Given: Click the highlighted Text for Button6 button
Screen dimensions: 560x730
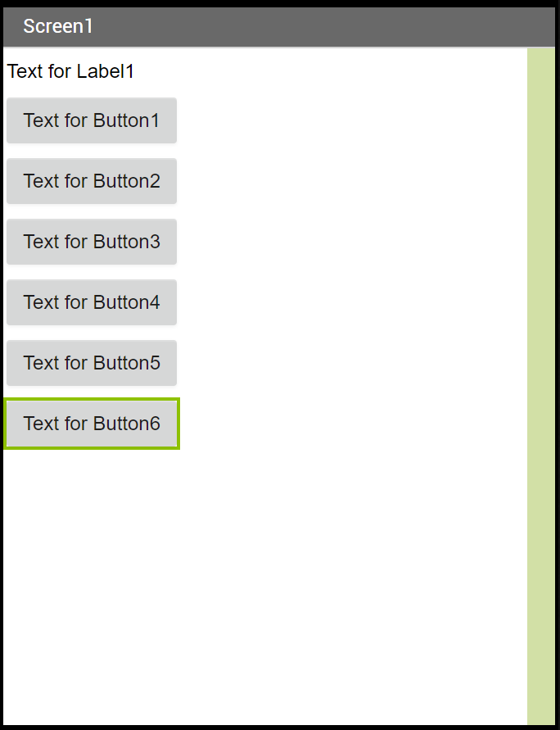Looking at the screenshot, I should pos(92,424).
